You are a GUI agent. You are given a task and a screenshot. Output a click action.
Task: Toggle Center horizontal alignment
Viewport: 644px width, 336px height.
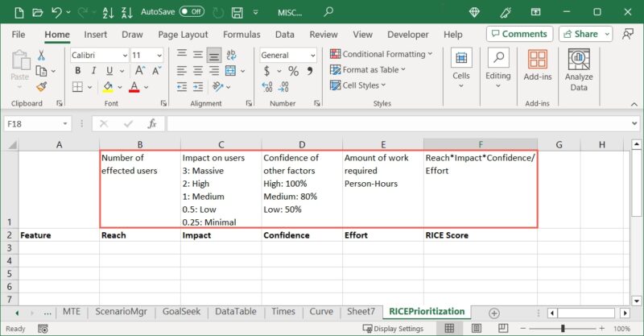[198, 71]
